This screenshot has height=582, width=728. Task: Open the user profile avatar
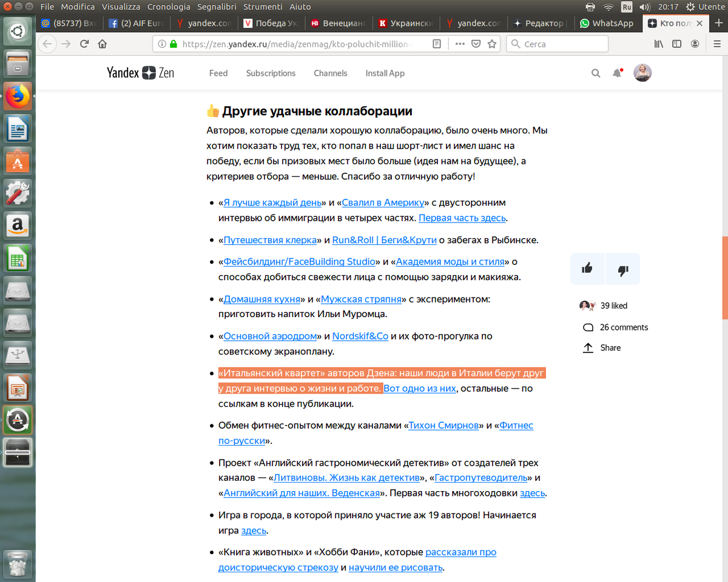tap(643, 73)
